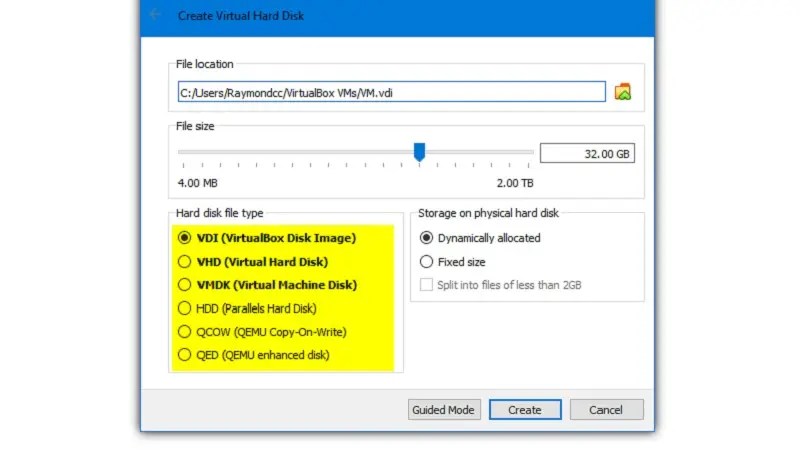This screenshot has width=800, height=450.
Task: Select VHD (Virtual Hard Disk) radio button
Action: coord(184,262)
